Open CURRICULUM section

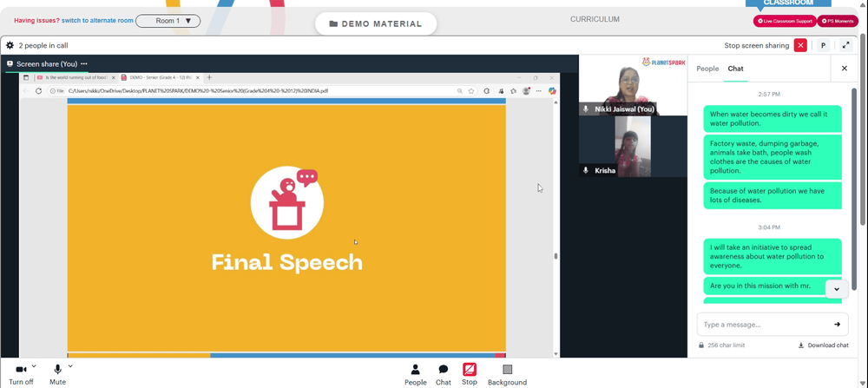(x=595, y=19)
